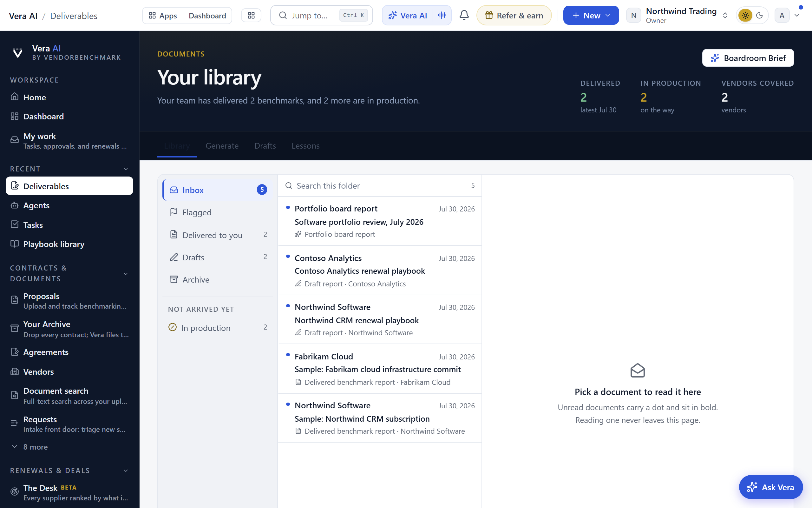Open the Apps menu in top bar

point(163,16)
